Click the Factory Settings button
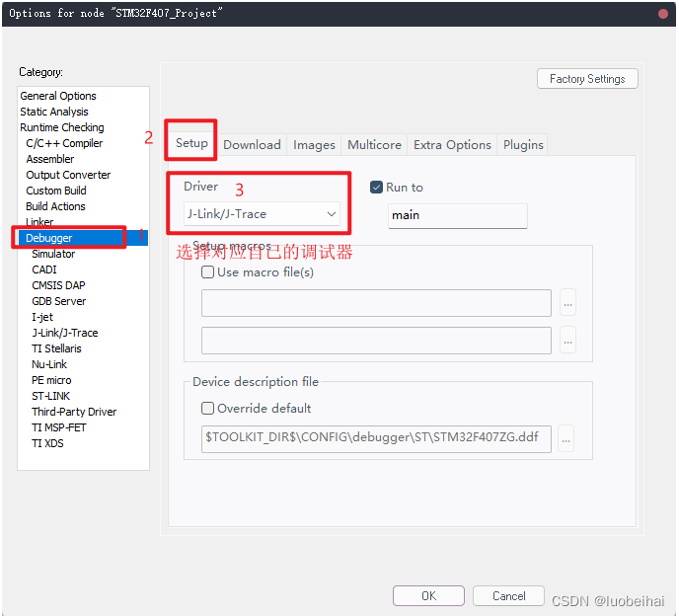Viewport: 679px width, 616px height. point(587,79)
